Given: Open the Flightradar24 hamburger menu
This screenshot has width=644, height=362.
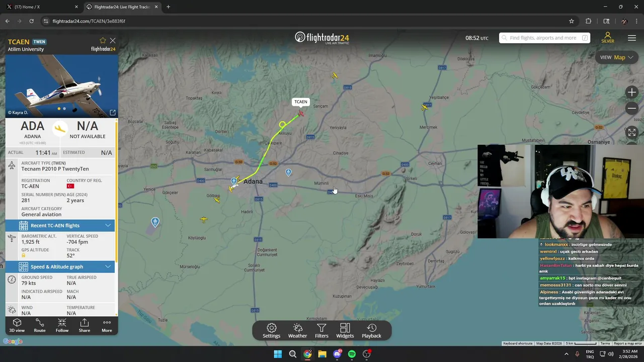Looking at the screenshot, I should click(632, 38).
